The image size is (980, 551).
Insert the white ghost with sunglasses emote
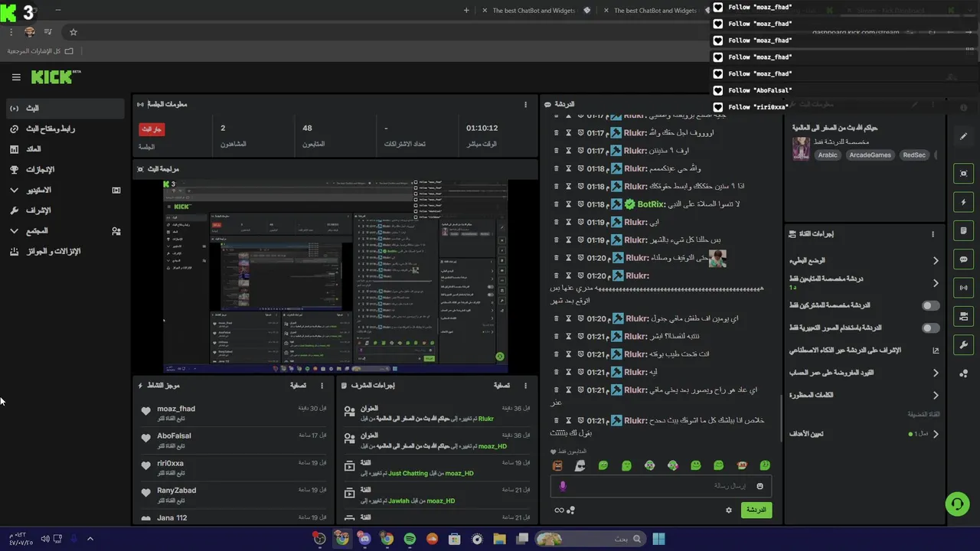[x=580, y=465]
